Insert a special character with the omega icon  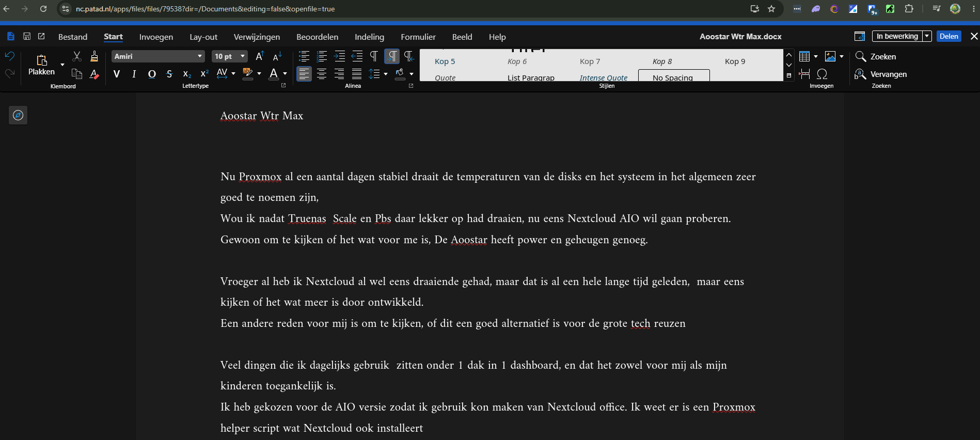point(822,74)
